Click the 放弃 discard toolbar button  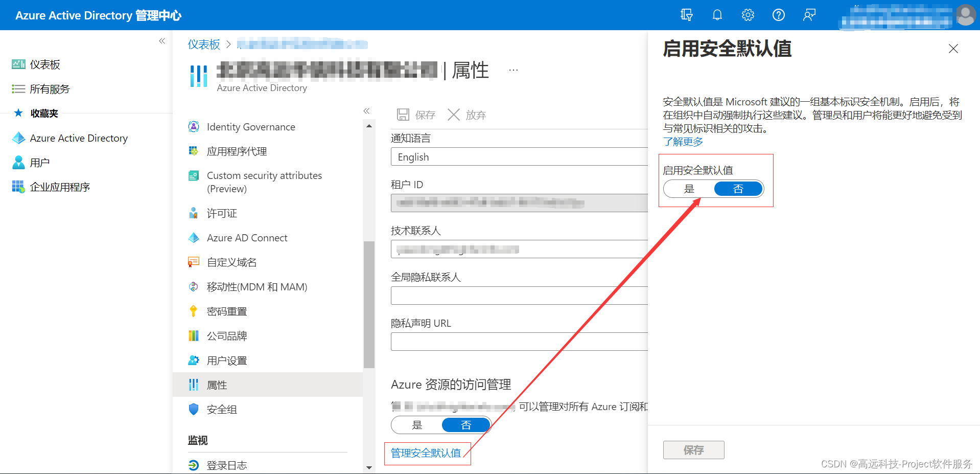tap(466, 115)
